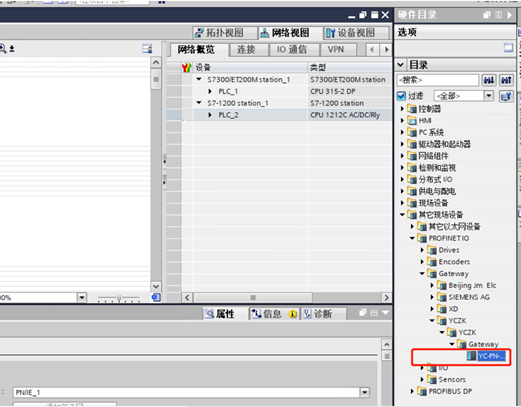
Task: Select the YC-PN gateway module icon
Action: (x=471, y=356)
